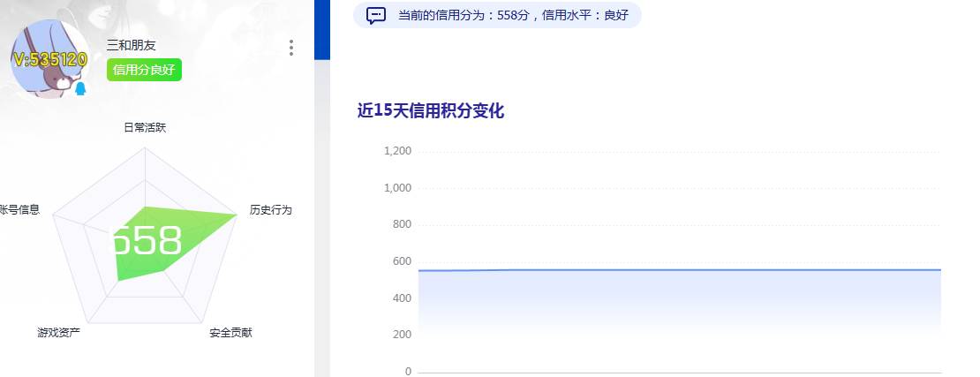Click the 1,000 y-axis label
Screen dimensions: 980x377
[x=397, y=187]
